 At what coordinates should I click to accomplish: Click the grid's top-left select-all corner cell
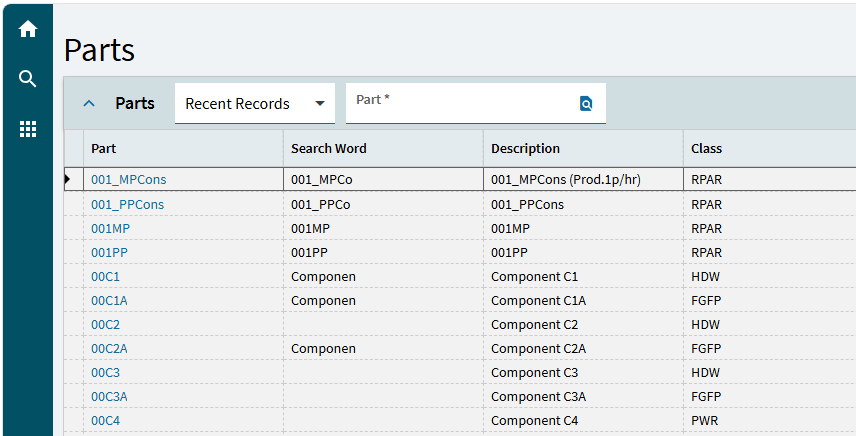tap(74, 148)
